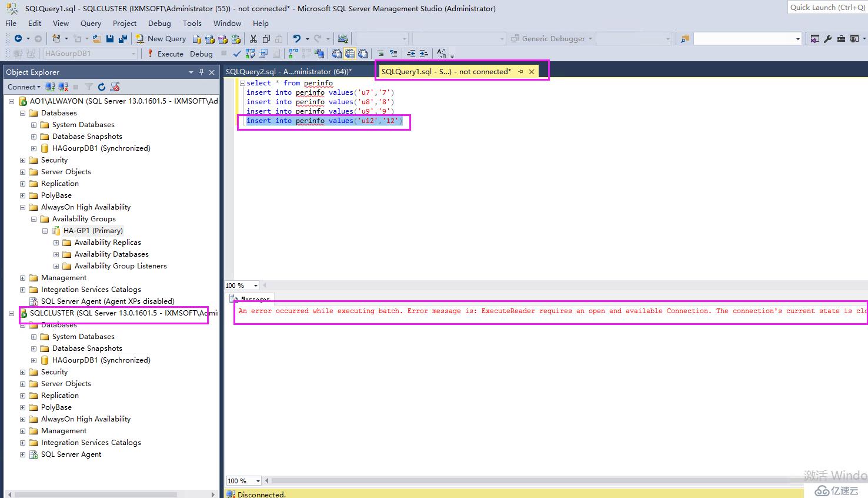
Task: Toggle the Results to Grid icon
Action: 350,54
